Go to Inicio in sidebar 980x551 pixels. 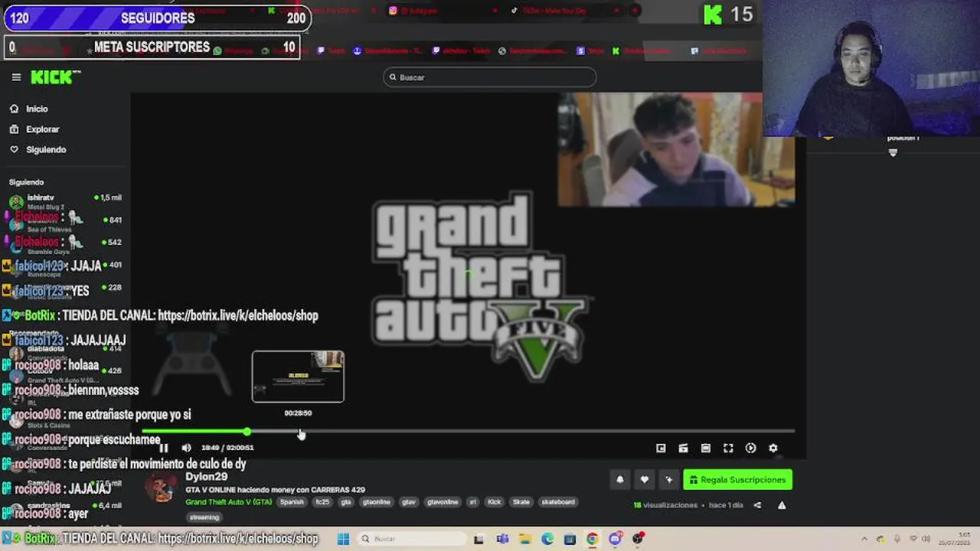coord(29,109)
